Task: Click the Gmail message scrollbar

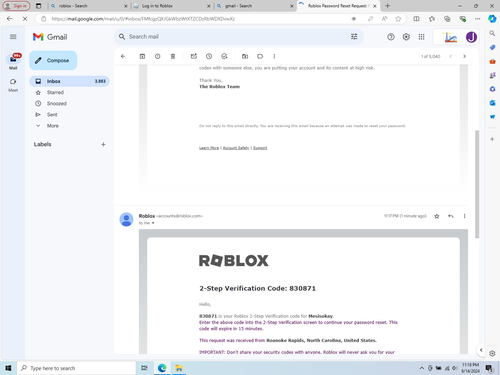Action: click(x=477, y=184)
